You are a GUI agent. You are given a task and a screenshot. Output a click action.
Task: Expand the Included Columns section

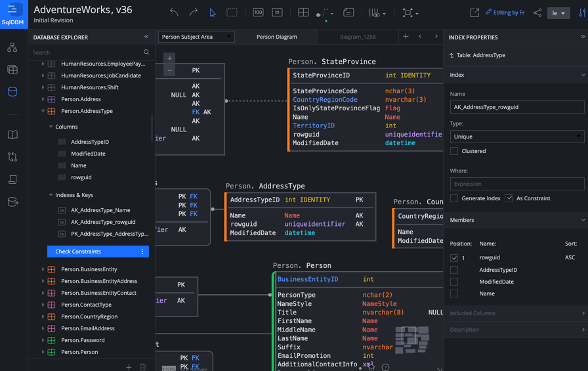pos(516,313)
